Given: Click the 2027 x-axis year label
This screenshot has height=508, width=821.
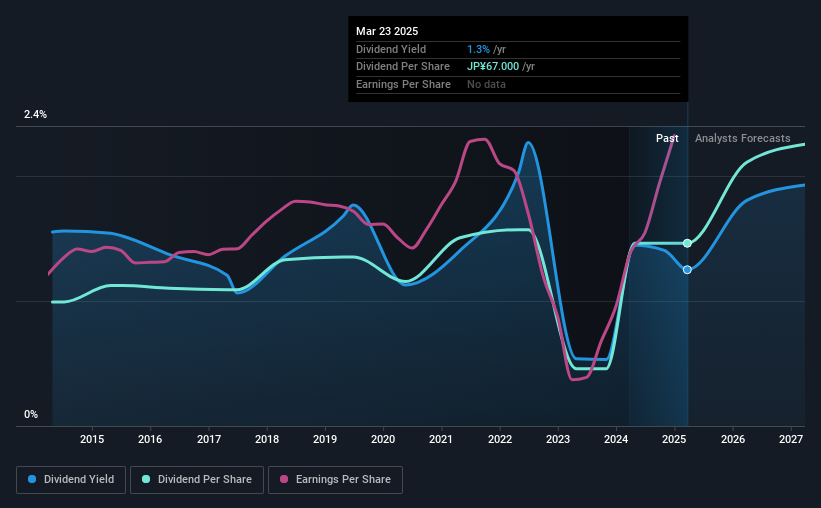Looking at the screenshot, I should click(791, 439).
